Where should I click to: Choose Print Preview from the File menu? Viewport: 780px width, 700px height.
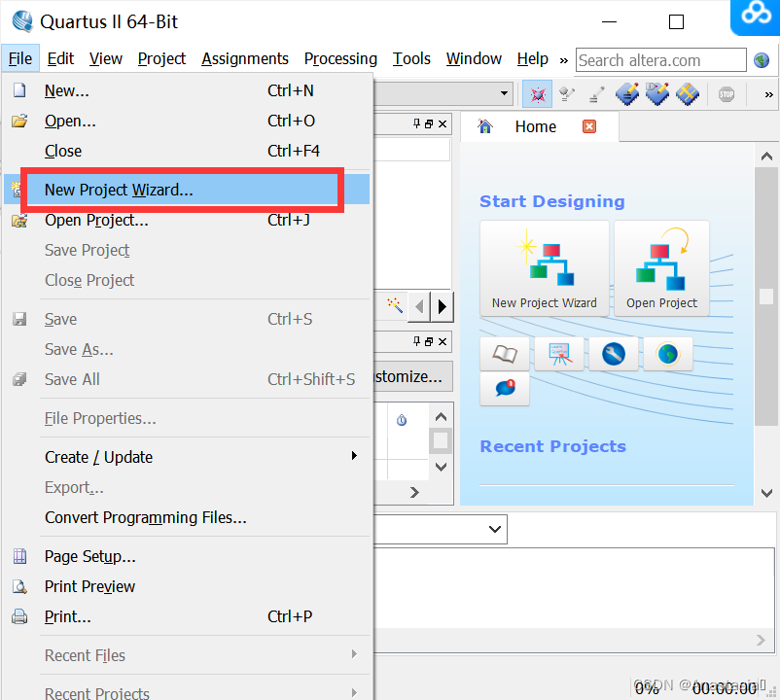click(187, 586)
